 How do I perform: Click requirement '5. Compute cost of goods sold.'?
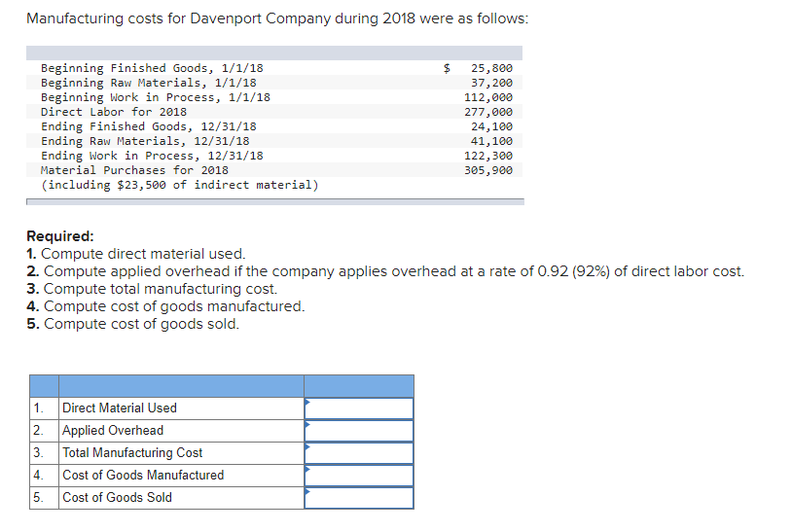[x=133, y=324]
